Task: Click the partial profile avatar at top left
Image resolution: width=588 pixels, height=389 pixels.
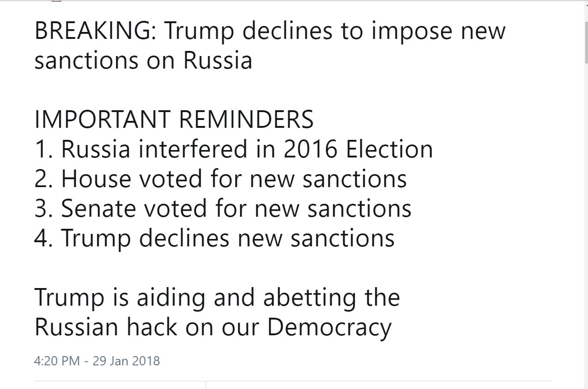Action: (x=56, y=1)
